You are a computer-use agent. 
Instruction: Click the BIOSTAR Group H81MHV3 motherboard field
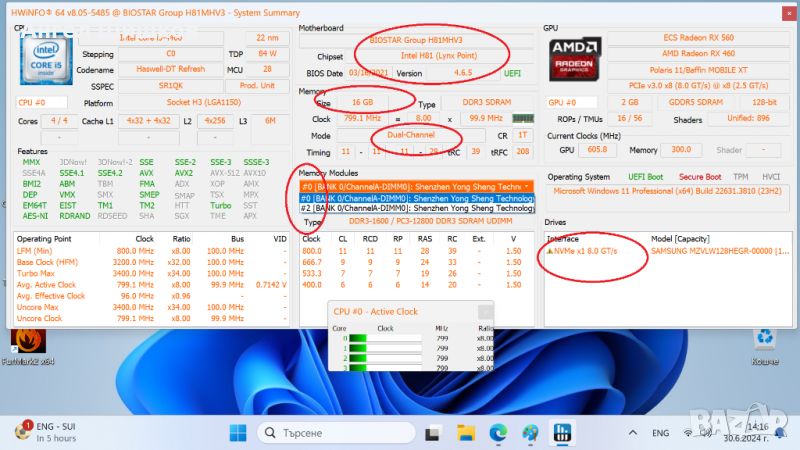[416, 40]
